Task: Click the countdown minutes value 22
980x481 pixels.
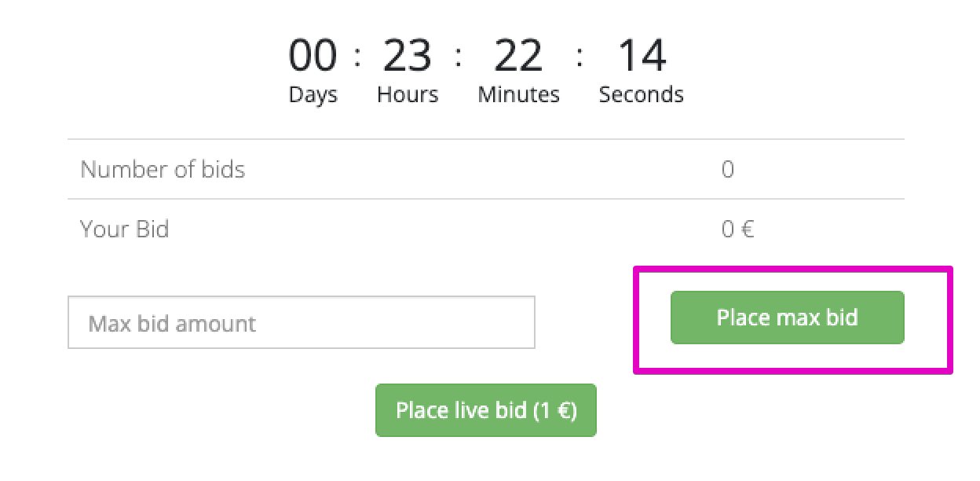Action: click(518, 57)
